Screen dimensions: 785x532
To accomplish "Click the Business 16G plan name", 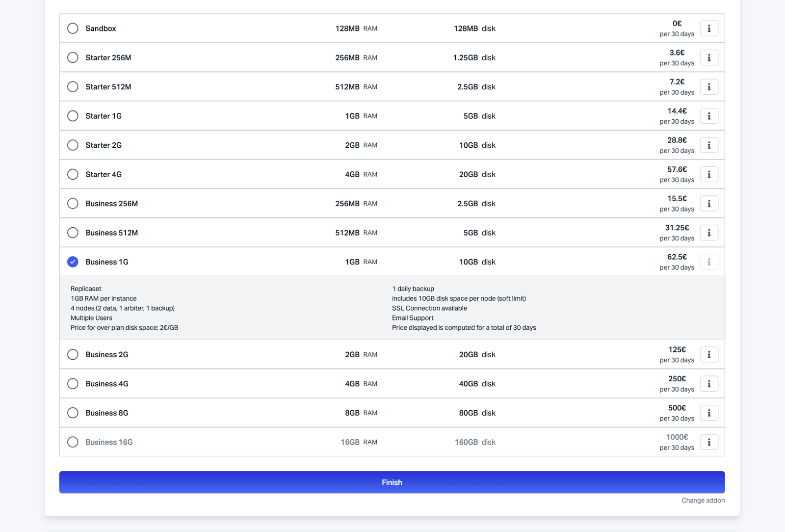I will click(109, 442).
